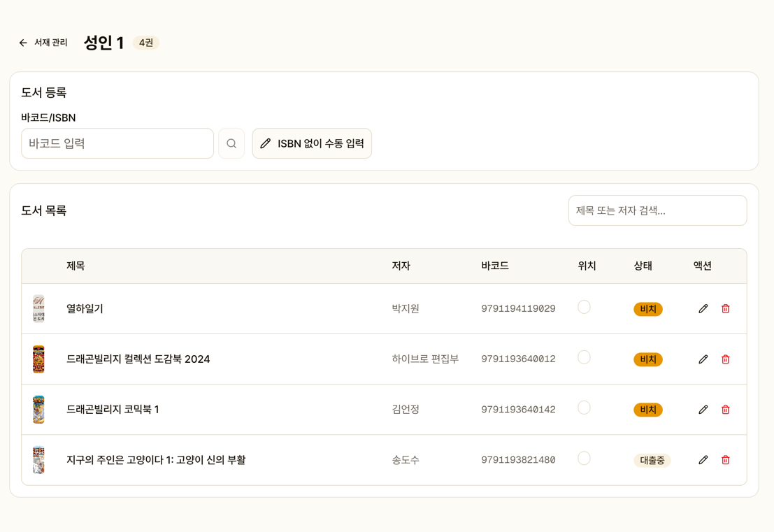
Task: Click the 제목 또는 저자 검색 box
Action: (657, 210)
